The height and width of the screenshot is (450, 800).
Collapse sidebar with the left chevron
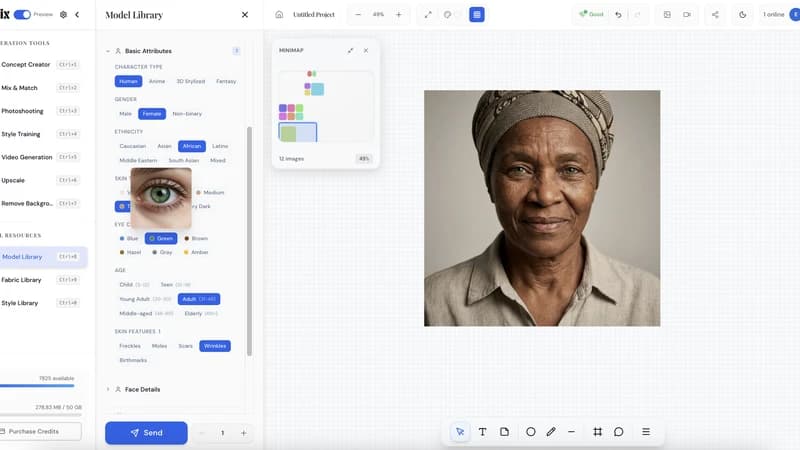pos(77,14)
